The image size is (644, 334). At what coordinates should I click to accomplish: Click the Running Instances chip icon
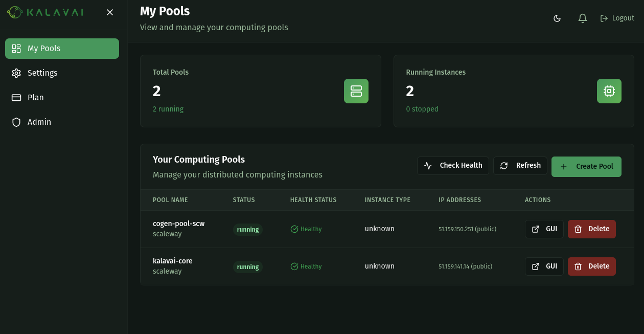point(609,91)
